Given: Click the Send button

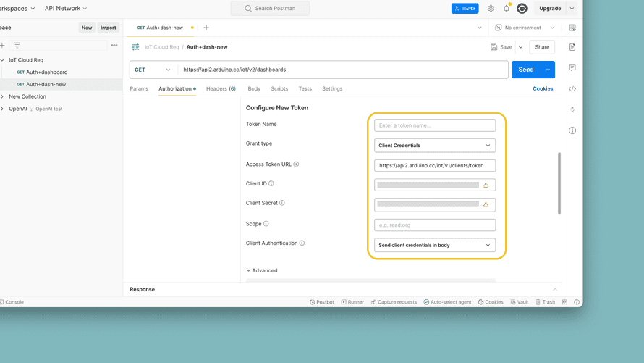Looking at the screenshot, I should [x=526, y=70].
